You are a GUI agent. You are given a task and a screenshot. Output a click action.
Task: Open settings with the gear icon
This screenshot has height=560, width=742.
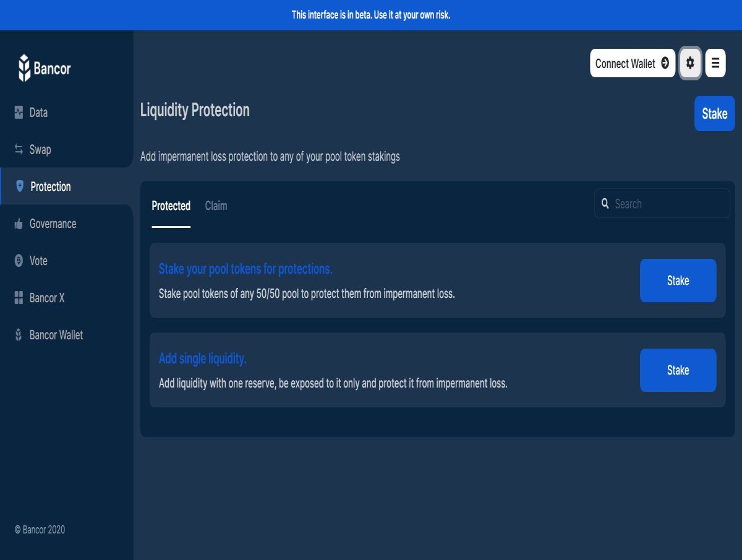click(x=690, y=63)
